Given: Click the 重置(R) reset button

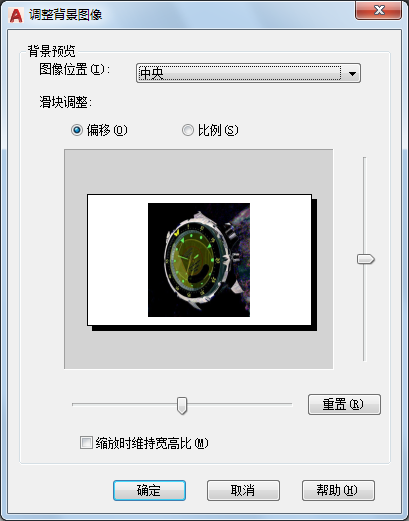Looking at the screenshot, I should click(x=344, y=404).
